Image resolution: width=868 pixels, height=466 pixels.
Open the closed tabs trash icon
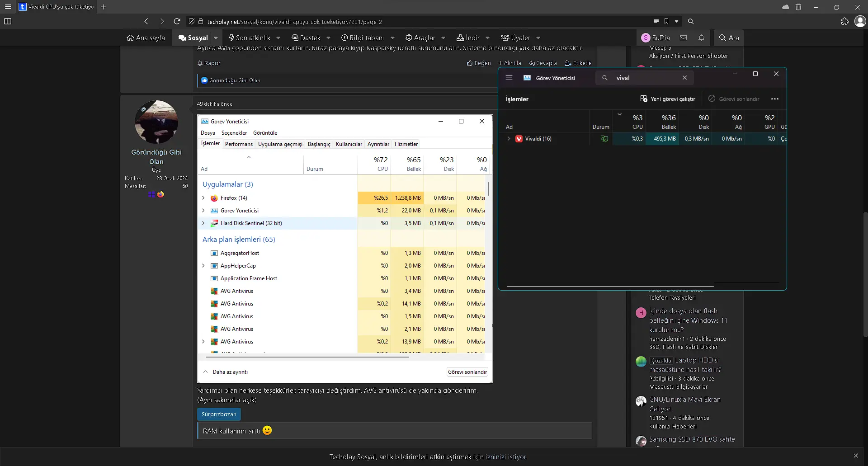point(798,7)
